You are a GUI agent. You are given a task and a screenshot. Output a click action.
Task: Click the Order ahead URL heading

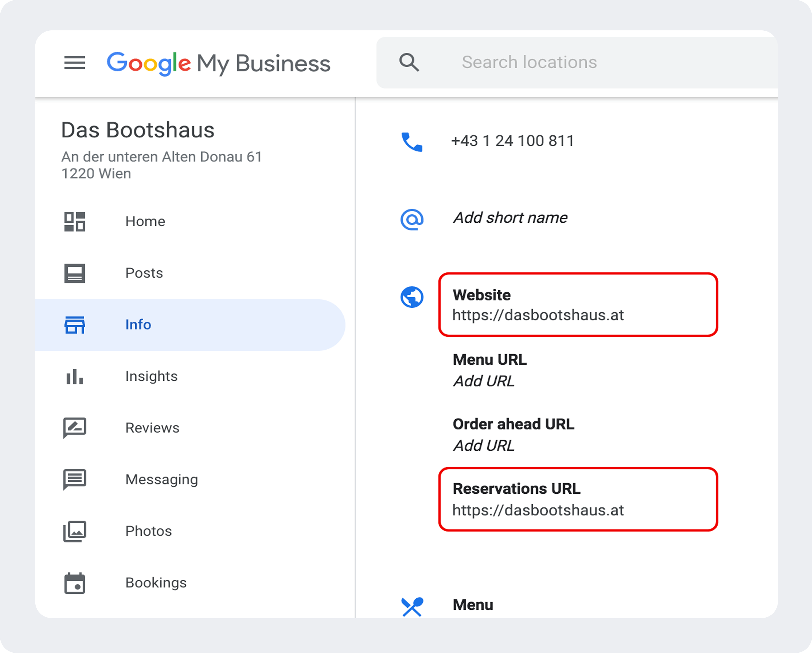click(513, 424)
